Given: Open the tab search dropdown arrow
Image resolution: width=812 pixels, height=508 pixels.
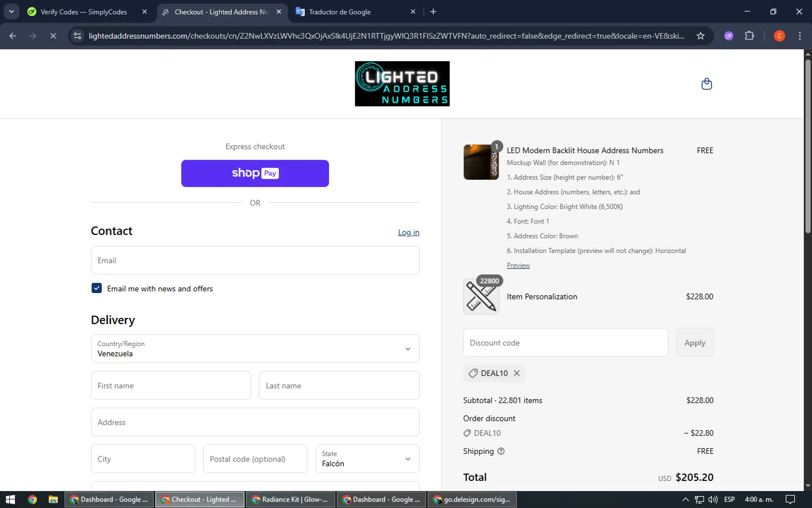Looking at the screenshot, I should pyautogui.click(x=11, y=11).
